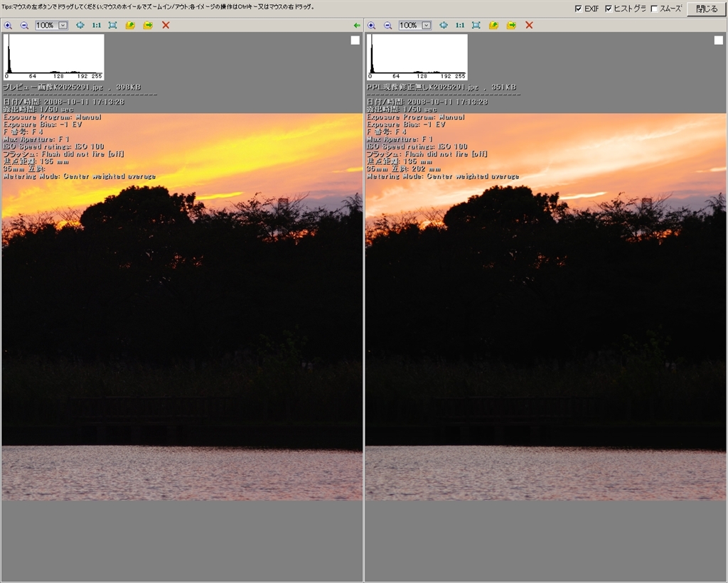This screenshot has width=728, height=583.
Task: Click the left pane fit-to-window crosshair icon
Action: [x=80, y=25]
